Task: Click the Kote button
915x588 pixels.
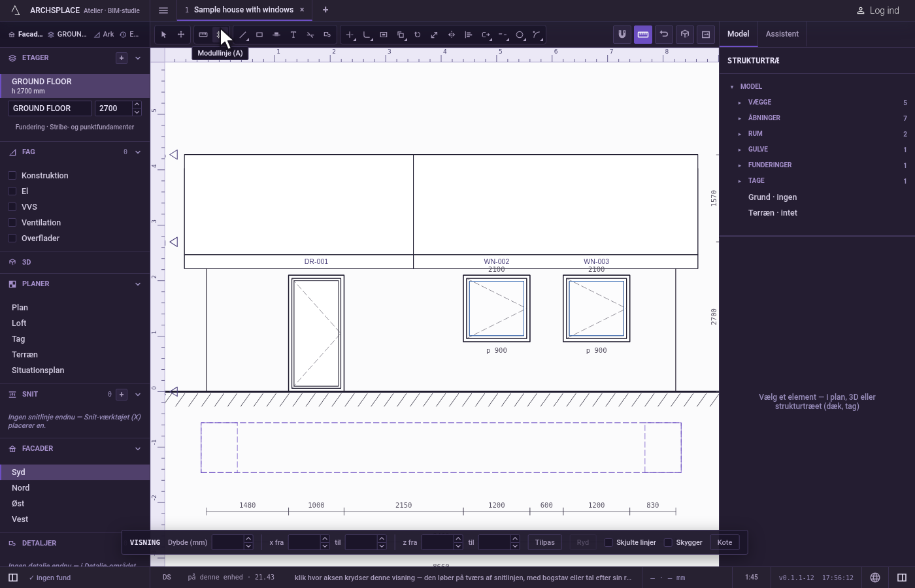Action: (725, 542)
